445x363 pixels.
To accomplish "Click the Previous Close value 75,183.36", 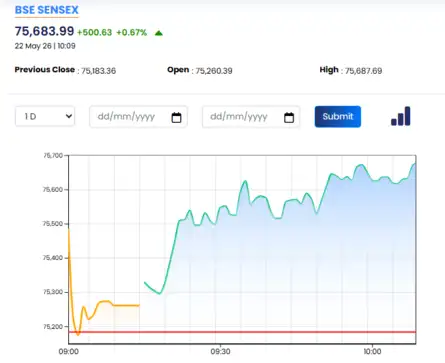I will tap(99, 71).
